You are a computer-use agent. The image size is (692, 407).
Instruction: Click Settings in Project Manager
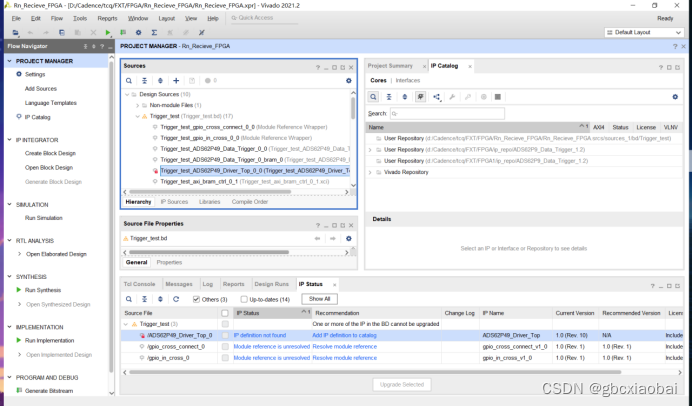click(35, 74)
